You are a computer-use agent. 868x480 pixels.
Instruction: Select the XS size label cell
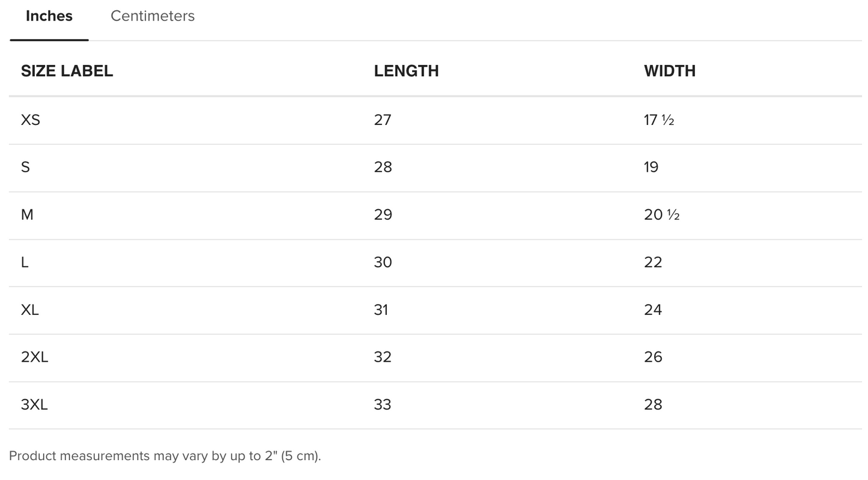31,120
